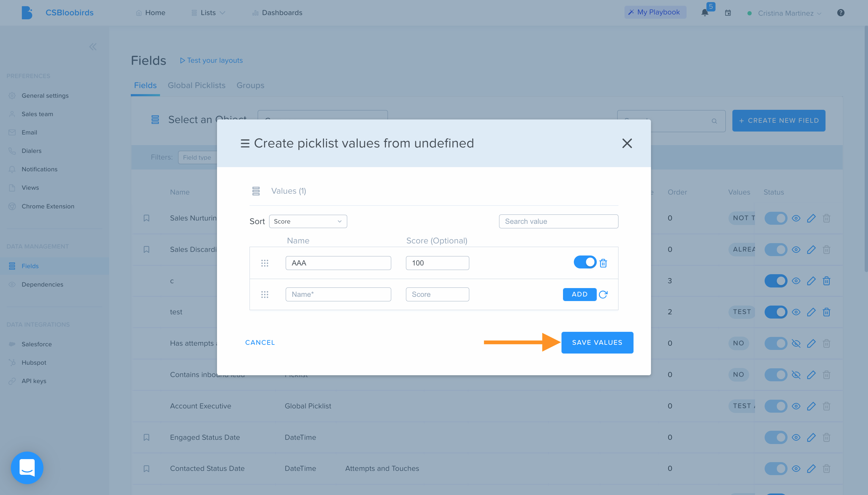The image size is (868, 495).
Task: Show the hidden Has attempts field
Action: coord(796,343)
